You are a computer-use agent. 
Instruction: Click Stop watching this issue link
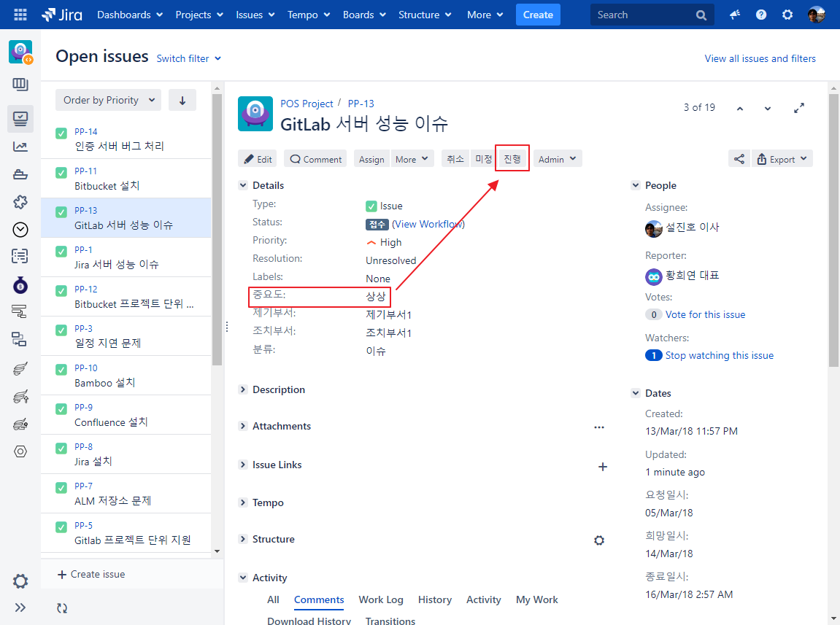point(719,356)
